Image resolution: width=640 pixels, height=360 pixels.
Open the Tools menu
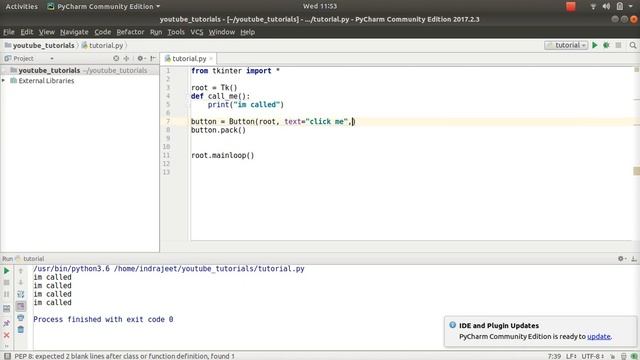point(176,32)
